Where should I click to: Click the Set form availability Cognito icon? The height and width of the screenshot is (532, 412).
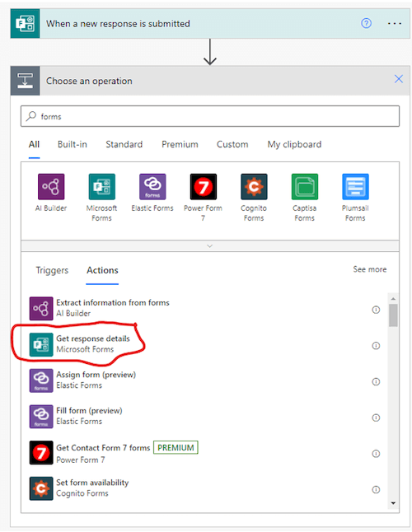pyautogui.click(x=41, y=488)
